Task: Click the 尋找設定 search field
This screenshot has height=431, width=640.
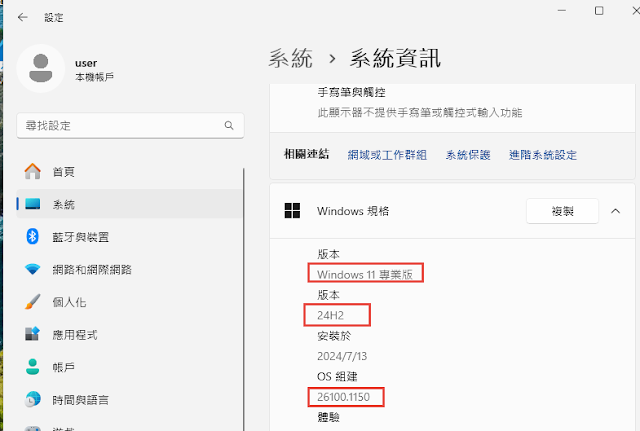Action: [x=130, y=126]
